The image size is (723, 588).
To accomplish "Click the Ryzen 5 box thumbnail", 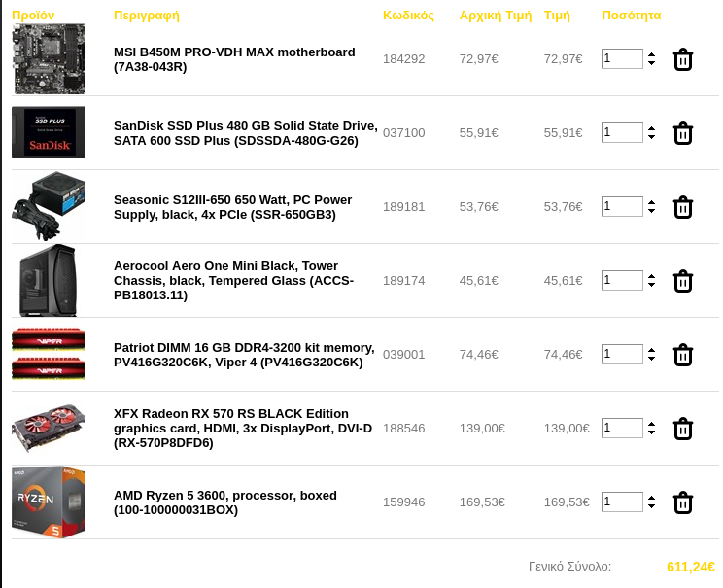I will pos(48,502).
